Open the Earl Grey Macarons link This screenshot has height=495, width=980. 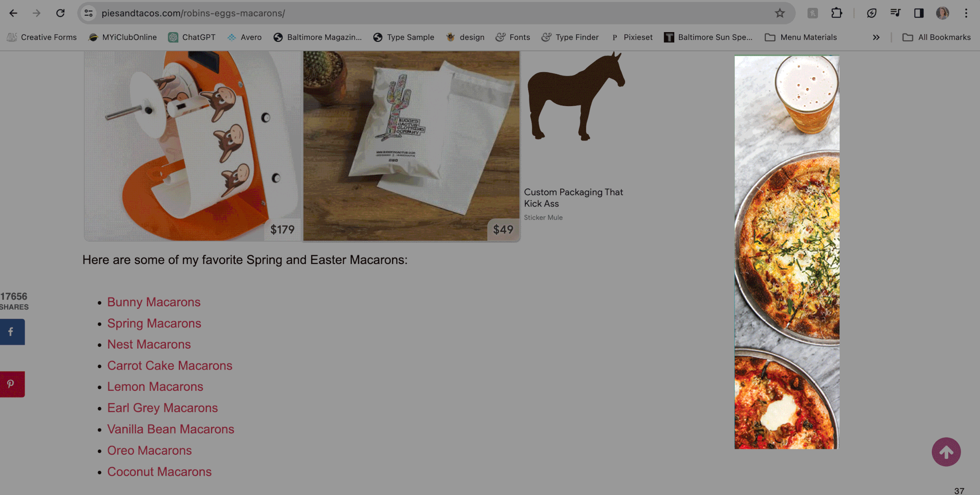[x=162, y=408]
